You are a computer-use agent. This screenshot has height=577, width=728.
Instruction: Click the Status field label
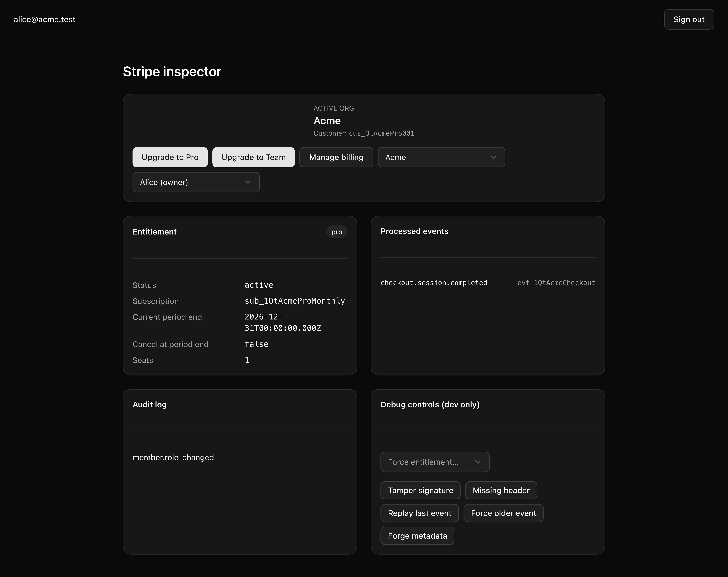[x=144, y=285]
